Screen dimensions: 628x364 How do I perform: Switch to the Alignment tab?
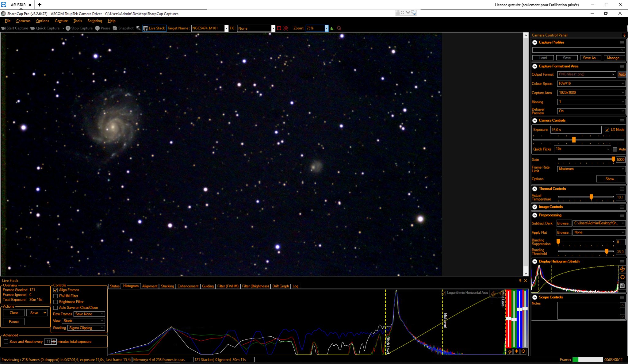point(150,286)
